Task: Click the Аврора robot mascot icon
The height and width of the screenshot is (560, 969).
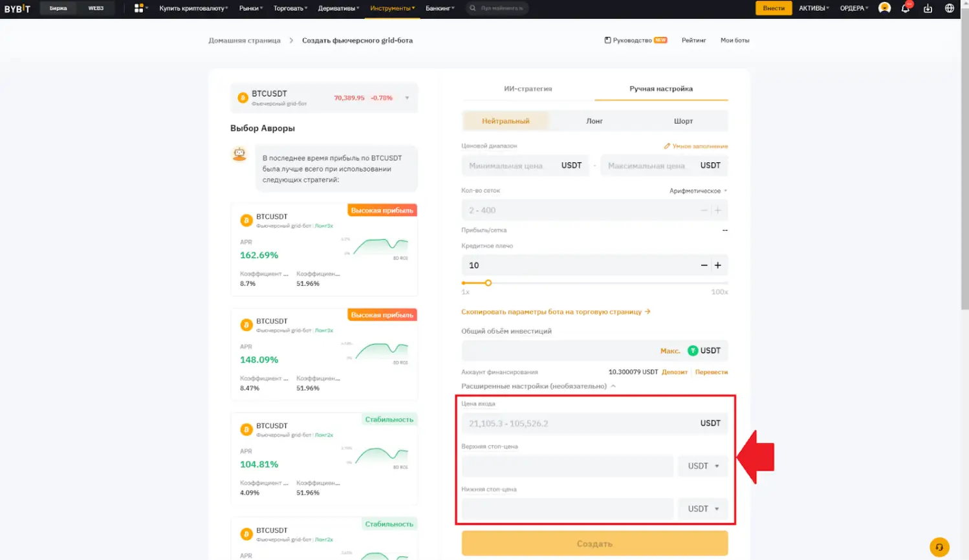Action: click(239, 155)
